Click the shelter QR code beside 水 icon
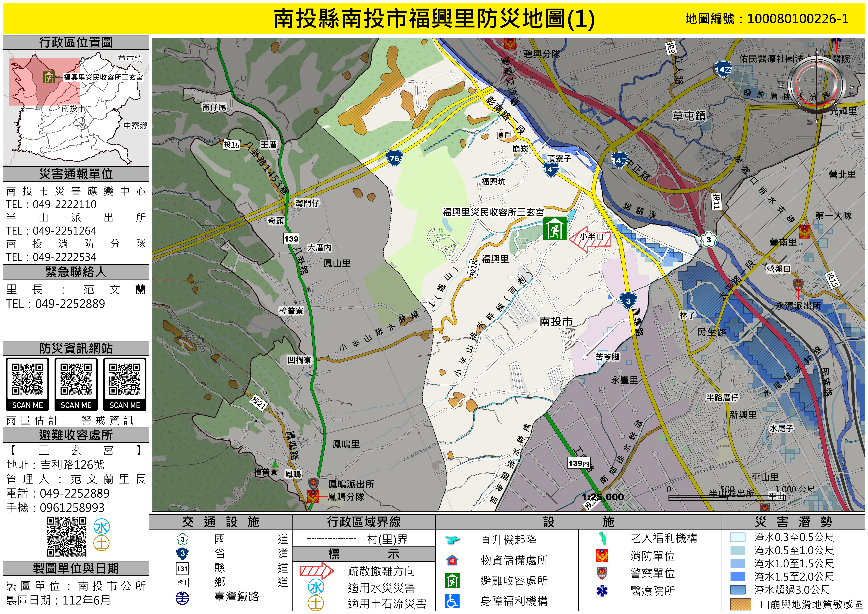This screenshot has height=614, width=868. click(x=67, y=537)
